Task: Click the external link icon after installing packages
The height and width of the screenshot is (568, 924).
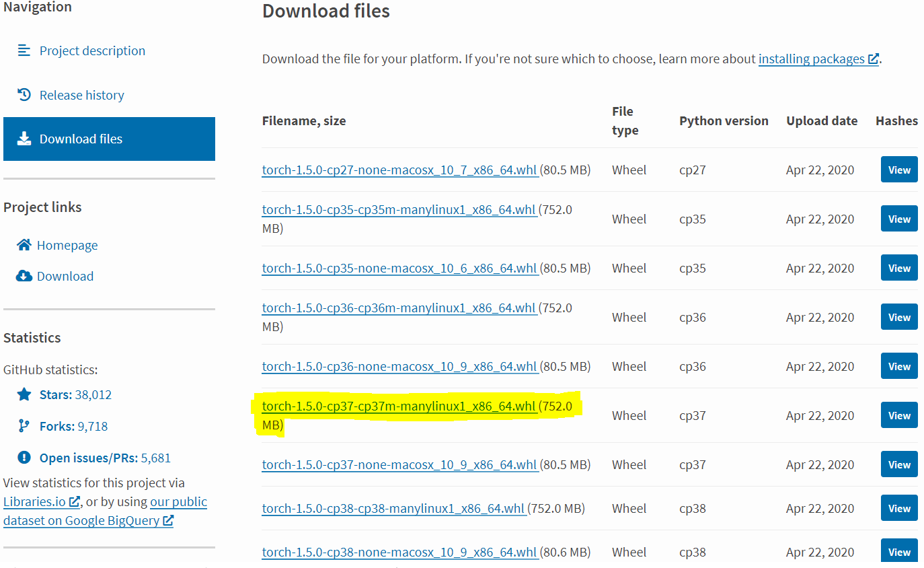Action: click(x=873, y=58)
